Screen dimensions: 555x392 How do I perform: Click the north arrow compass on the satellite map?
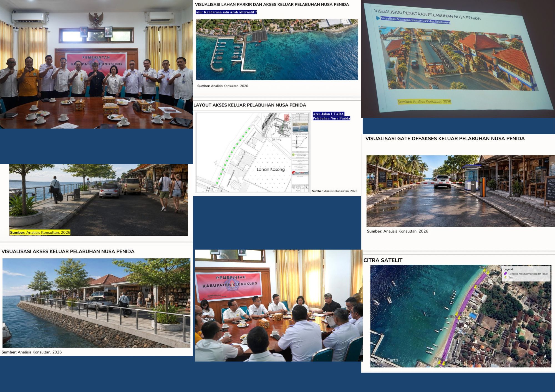[x=545, y=358]
